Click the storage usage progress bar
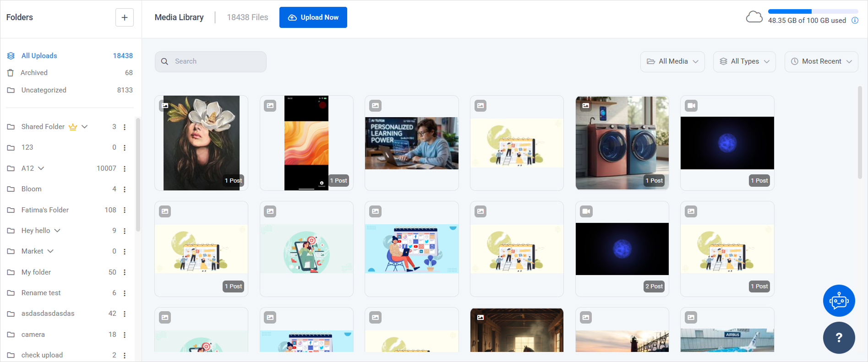 point(813,11)
